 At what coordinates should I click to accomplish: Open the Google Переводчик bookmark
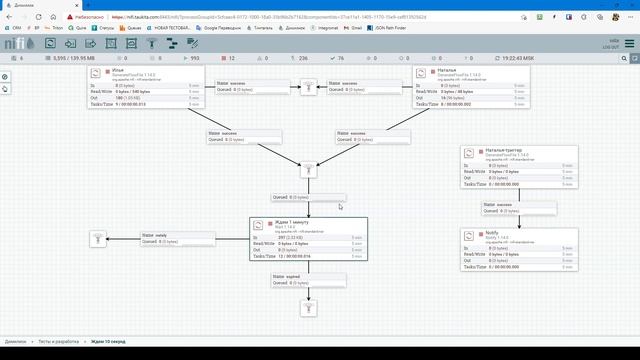218,28
